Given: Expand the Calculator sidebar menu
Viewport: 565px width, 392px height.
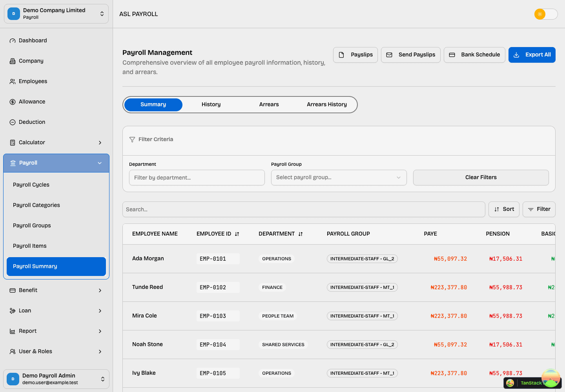Looking at the screenshot, I should point(56,142).
